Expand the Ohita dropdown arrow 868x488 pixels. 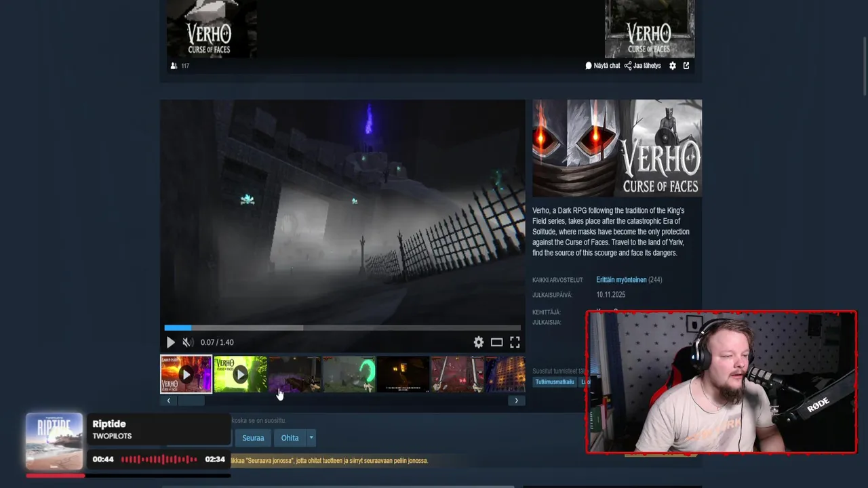(x=311, y=438)
